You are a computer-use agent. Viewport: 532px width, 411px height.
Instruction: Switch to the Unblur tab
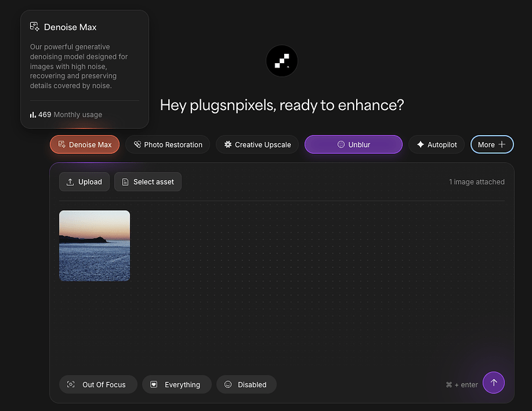[x=354, y=145]
